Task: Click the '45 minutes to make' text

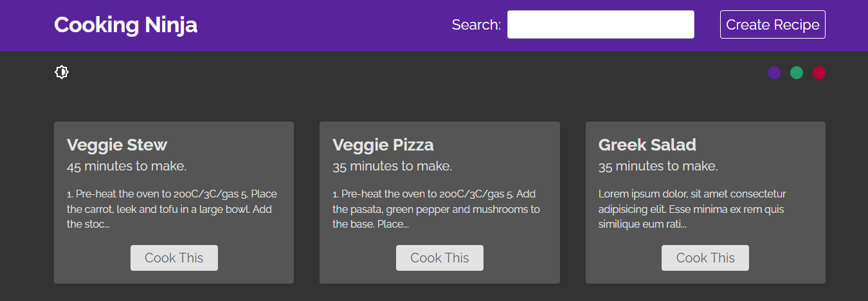Action: click(127, 167)
